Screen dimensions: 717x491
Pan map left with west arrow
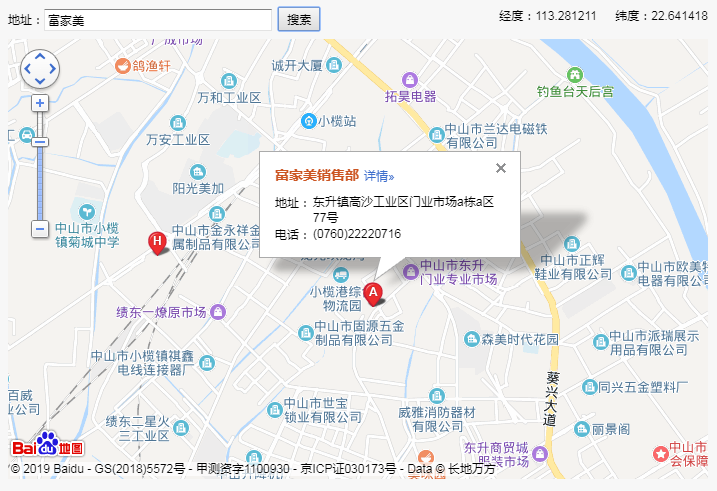(27, 69)
